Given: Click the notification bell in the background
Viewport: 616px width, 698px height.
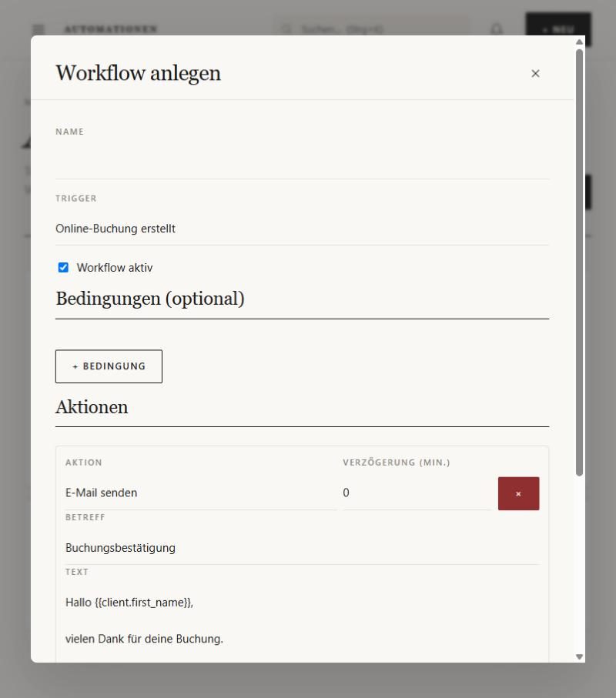Looking at the screenshot, I should pyautogui.click(x=496, y=29).
